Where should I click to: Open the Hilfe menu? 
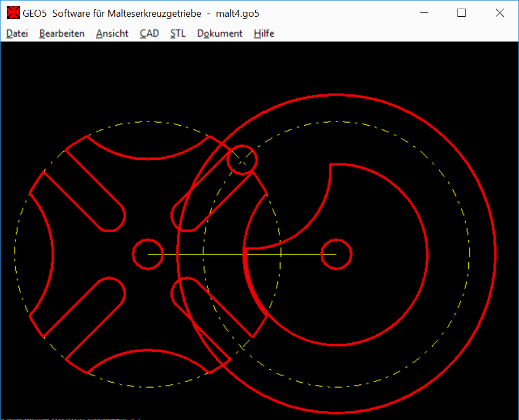pos(264,33)
